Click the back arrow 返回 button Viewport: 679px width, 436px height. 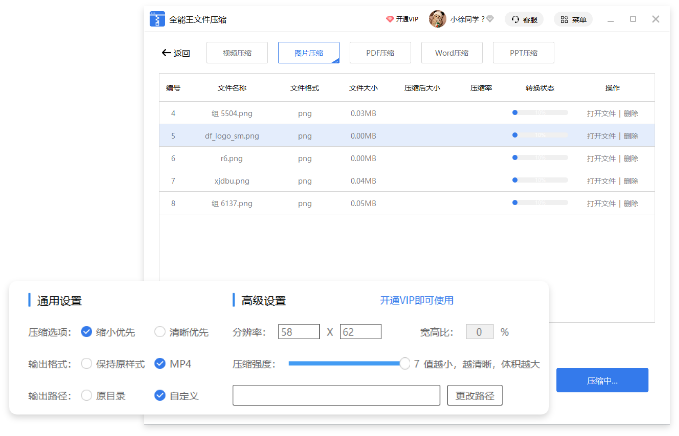(175, 53)
